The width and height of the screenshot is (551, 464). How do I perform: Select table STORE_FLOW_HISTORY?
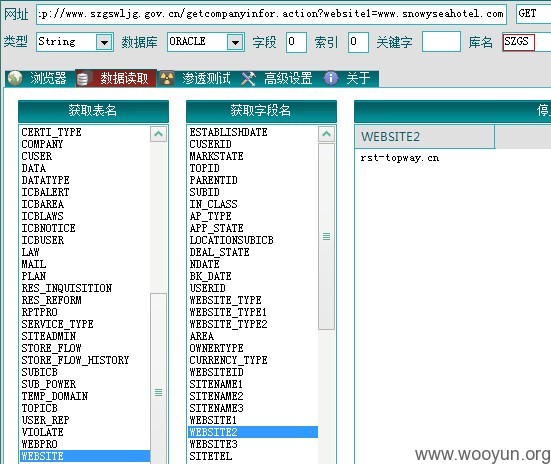tap(75, 360)
